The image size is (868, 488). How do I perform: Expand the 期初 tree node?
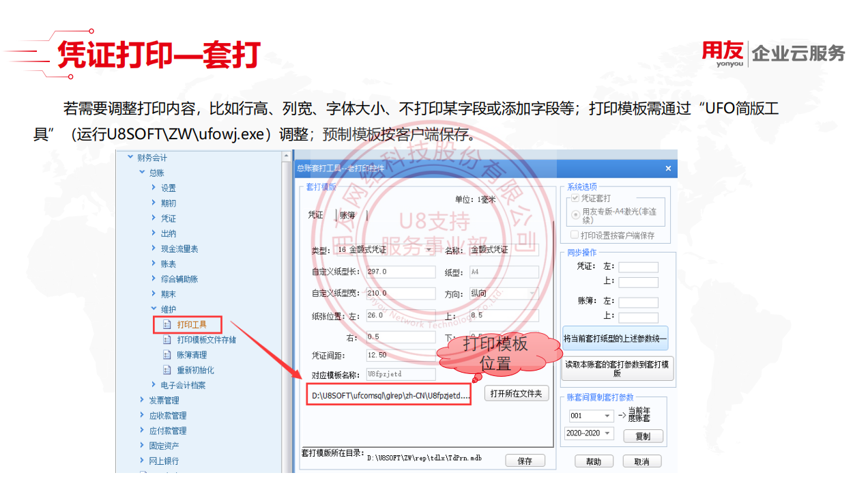click(154, 203)
